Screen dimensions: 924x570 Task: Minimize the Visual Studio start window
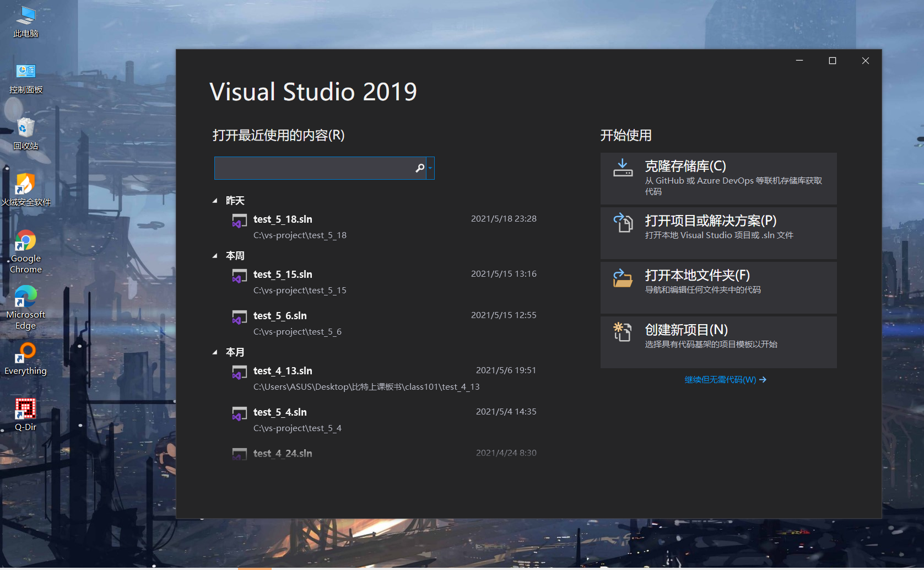(x=799, y=61)
